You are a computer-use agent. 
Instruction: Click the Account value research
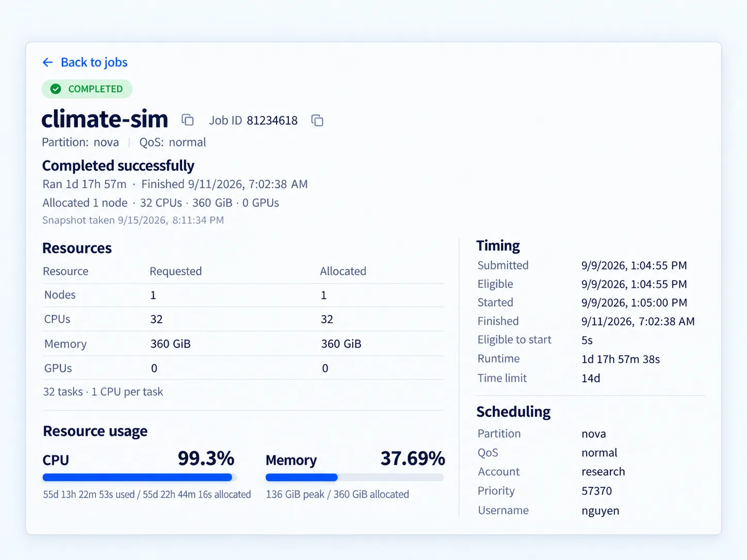tap(603, 472)
